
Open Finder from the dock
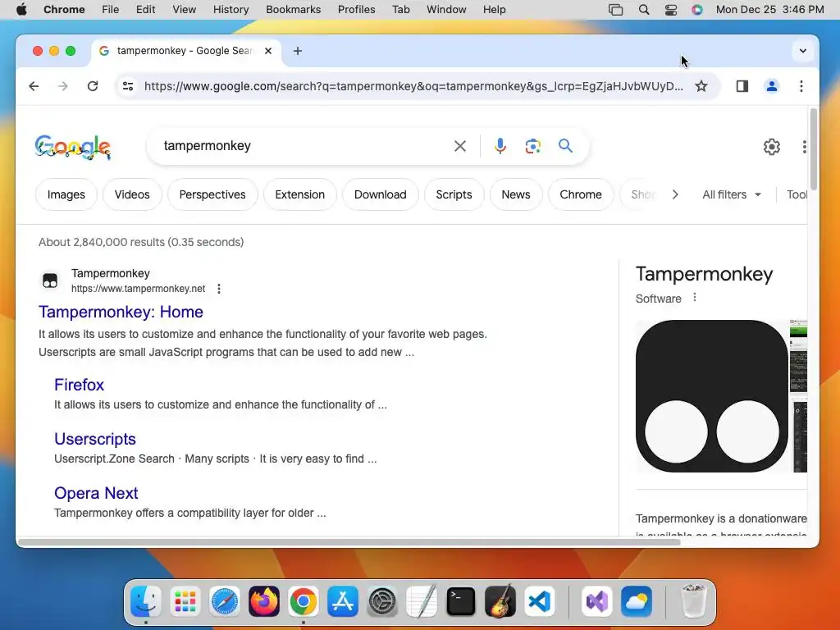[146, 601]
